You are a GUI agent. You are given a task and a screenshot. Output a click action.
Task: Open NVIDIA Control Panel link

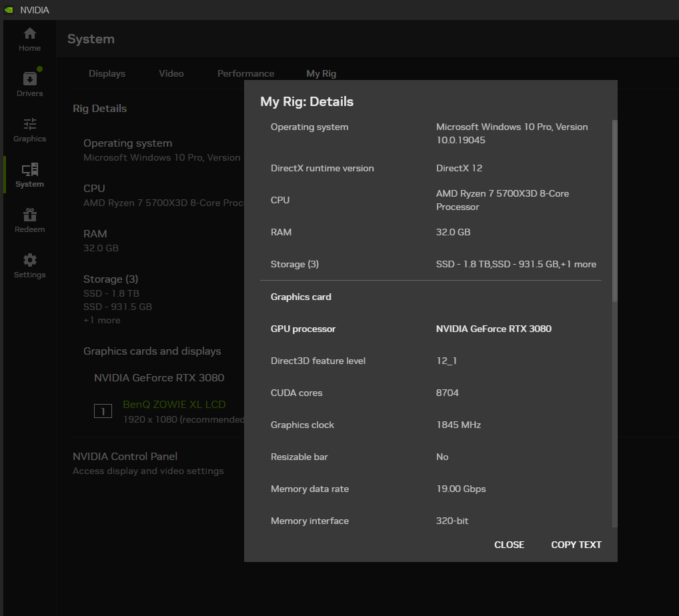point(125,456)
